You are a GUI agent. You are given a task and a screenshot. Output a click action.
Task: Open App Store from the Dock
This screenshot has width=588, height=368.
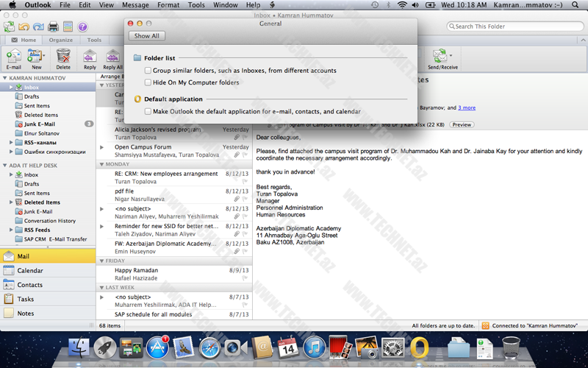(158, 347)
